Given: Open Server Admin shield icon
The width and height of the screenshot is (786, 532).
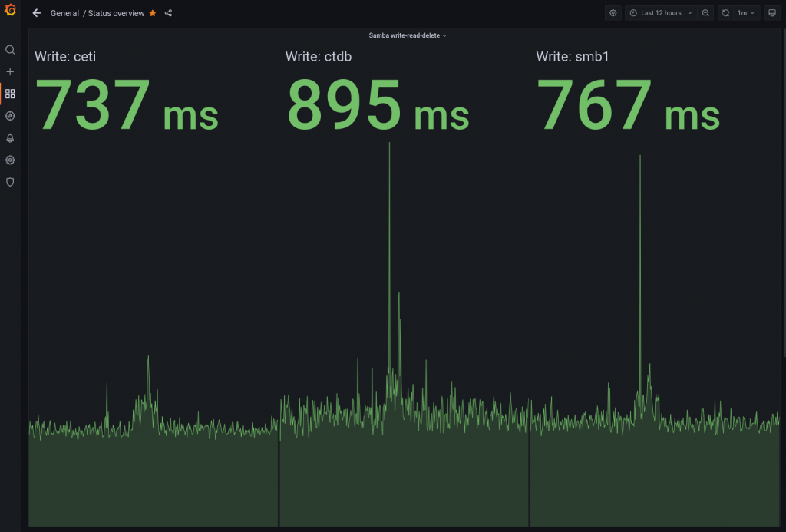Looking at the screenshot, I should 10,182.
